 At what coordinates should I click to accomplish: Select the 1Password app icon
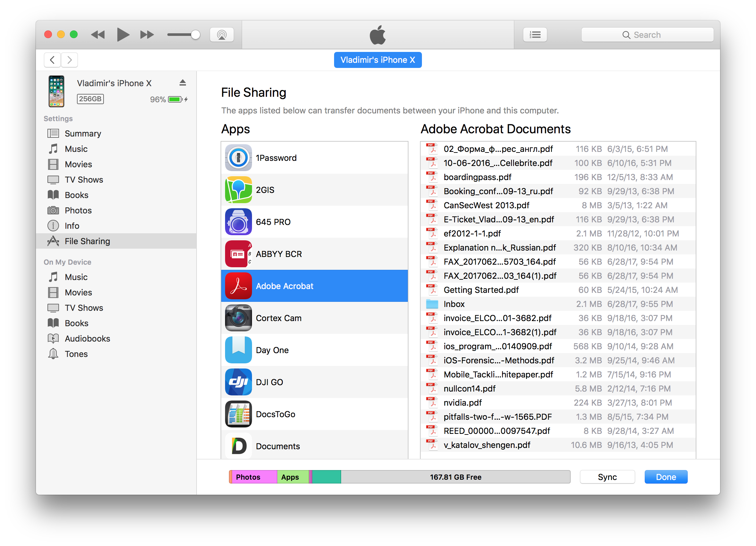click(x=238, y=158)
